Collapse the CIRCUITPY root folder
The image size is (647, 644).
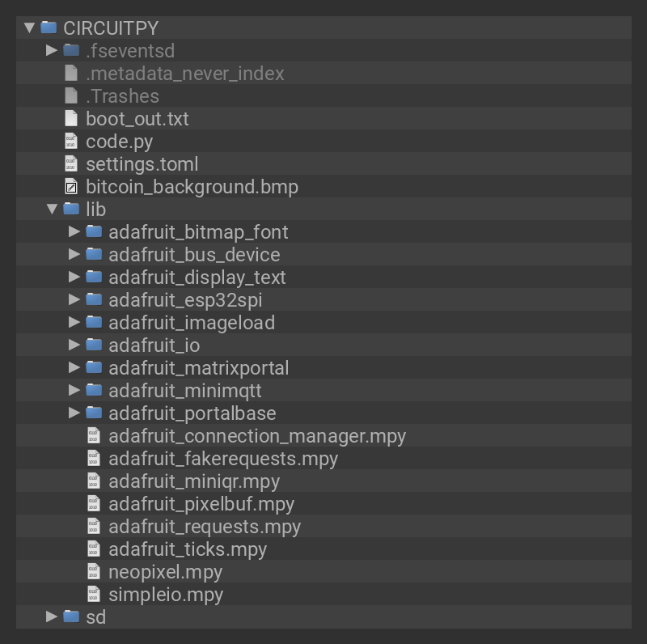(29, 28)
